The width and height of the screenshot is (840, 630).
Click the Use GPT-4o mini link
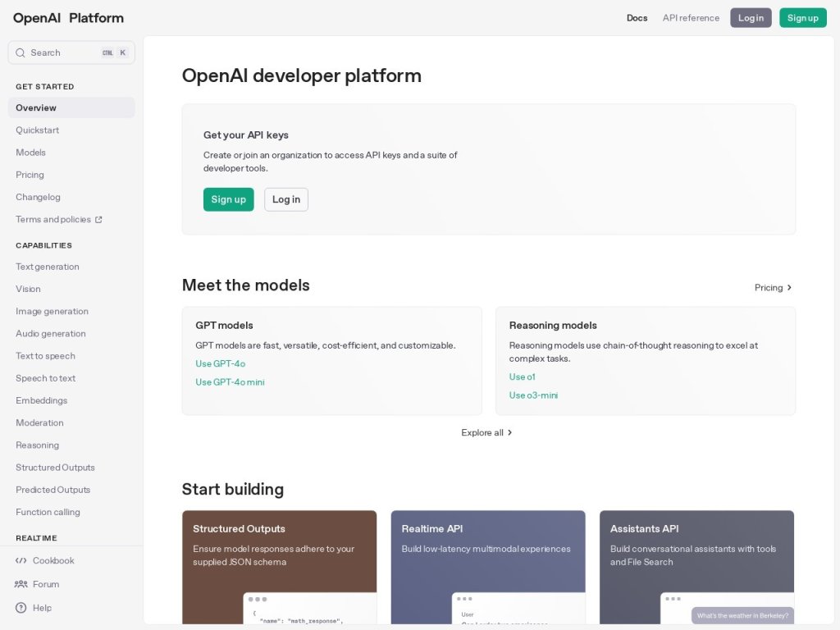click(230, 382)
